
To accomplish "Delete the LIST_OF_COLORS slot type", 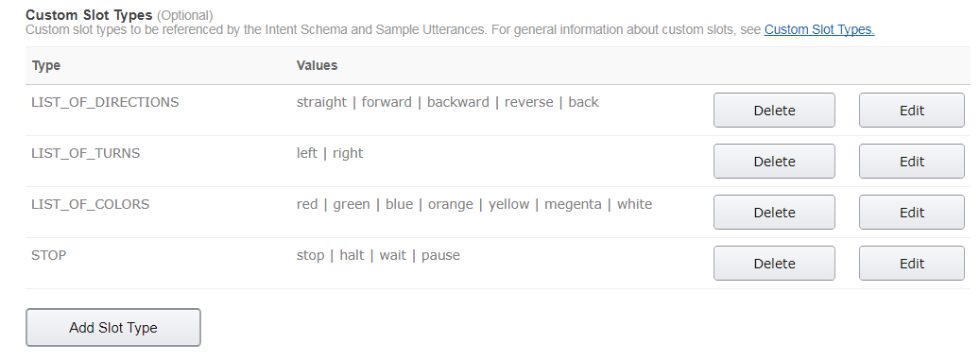I will point(774,213).
